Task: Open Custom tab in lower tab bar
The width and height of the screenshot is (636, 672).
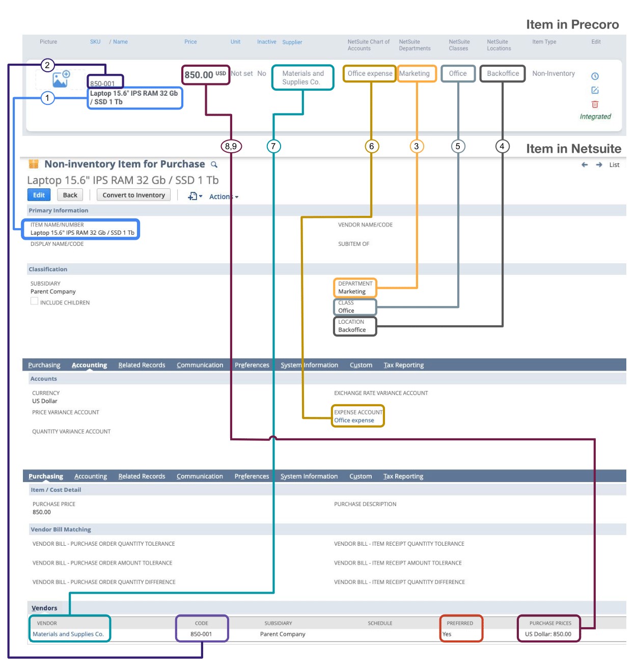Action: [x=361, y=477]
